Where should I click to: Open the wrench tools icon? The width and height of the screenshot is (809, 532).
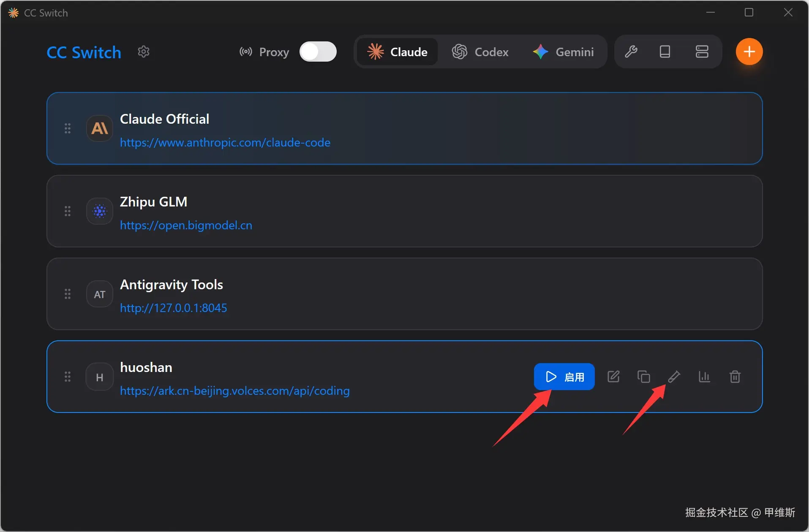(x=631, y=52)
